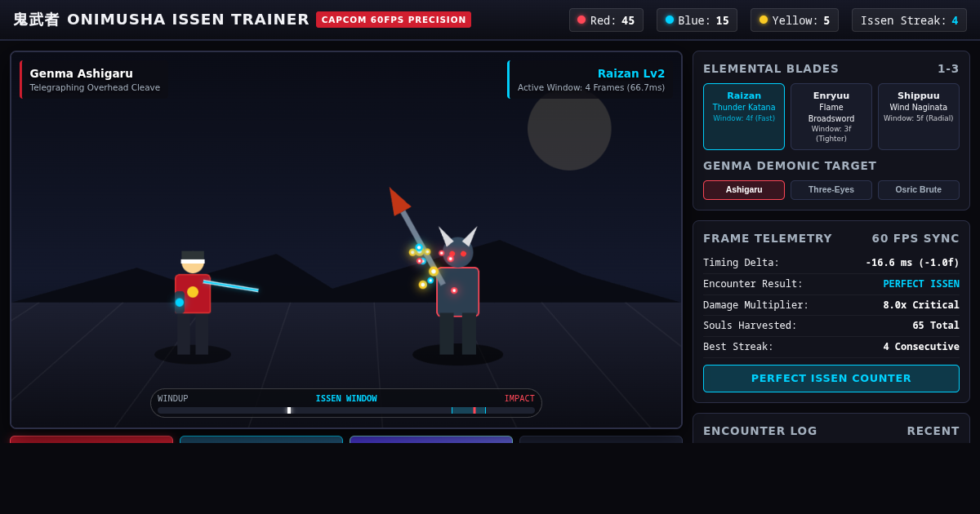980x514 pixels.
Task: Click the Encounter Log heading
Action: click(760, 431)
